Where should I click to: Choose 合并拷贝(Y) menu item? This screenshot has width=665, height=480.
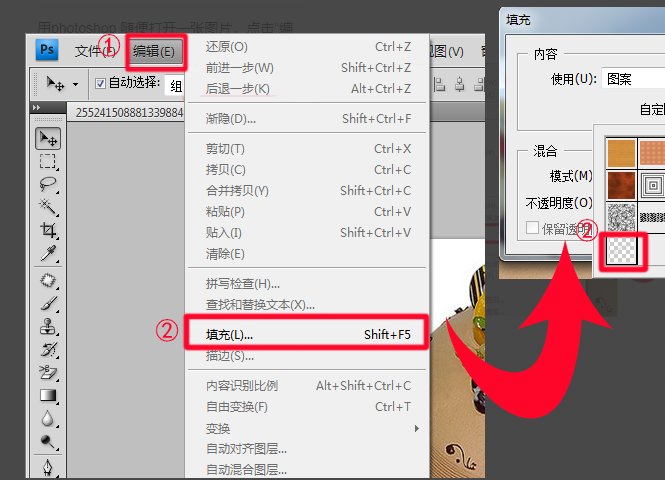click(x=308, y=191)
